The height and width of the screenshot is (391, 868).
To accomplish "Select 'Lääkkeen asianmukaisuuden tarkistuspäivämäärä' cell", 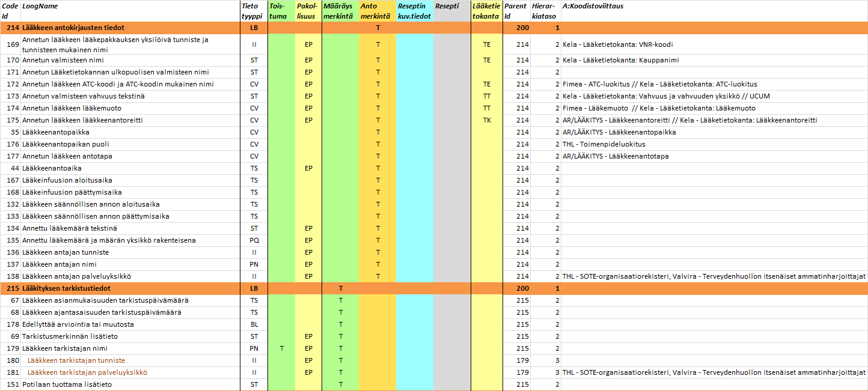I will [x=130, y=300].
